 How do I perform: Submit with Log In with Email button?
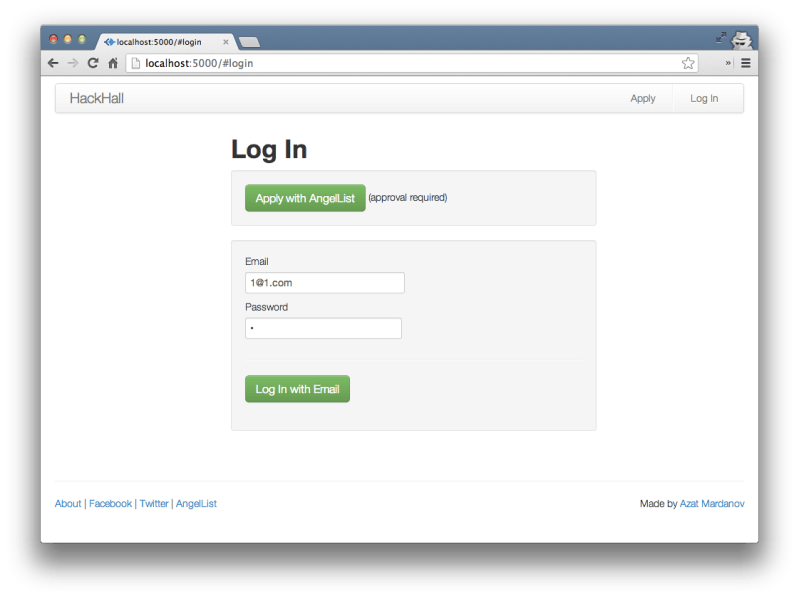(x=297, y=389)
